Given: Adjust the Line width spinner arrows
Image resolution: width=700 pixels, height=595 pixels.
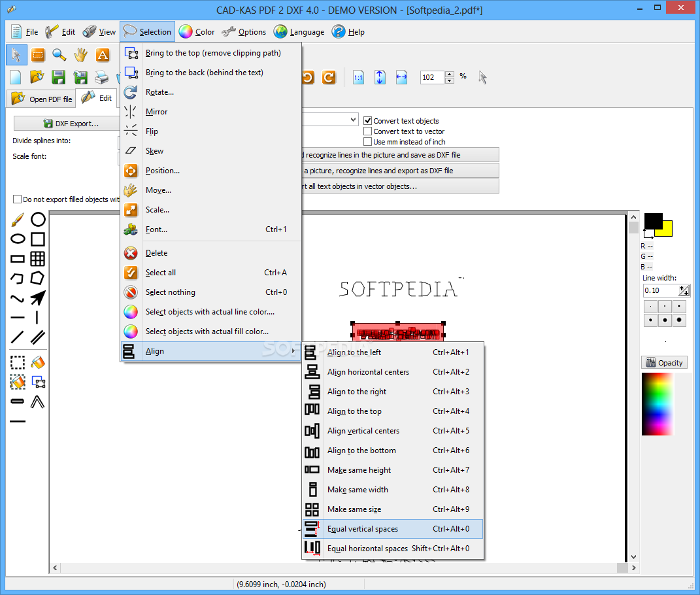Looking at the screenshot, I should click(x=684, y=290).
